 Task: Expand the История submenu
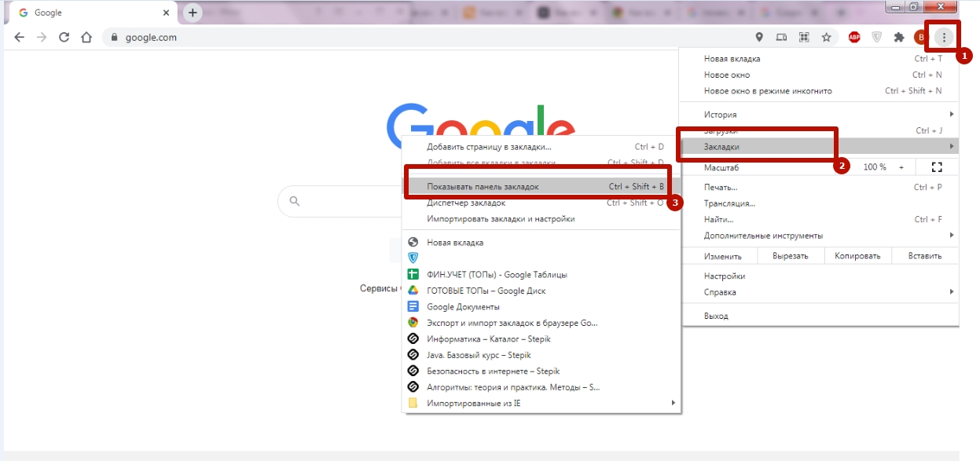(819, 115)
